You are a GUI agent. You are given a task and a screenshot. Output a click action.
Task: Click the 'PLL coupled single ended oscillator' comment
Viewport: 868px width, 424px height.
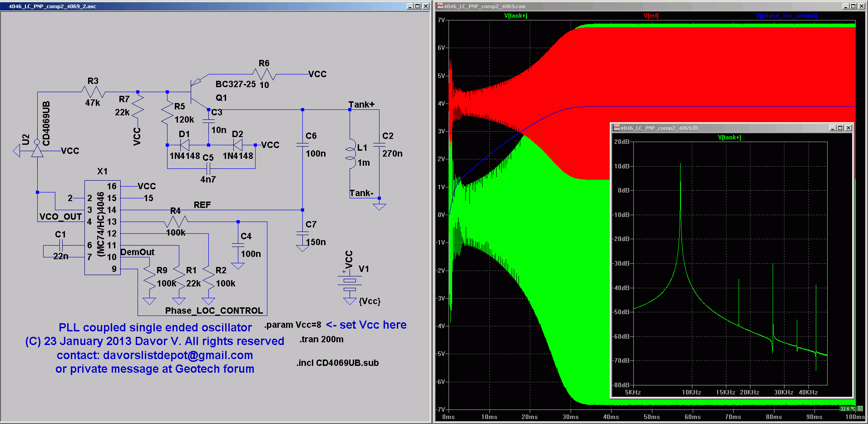point(155,328)
